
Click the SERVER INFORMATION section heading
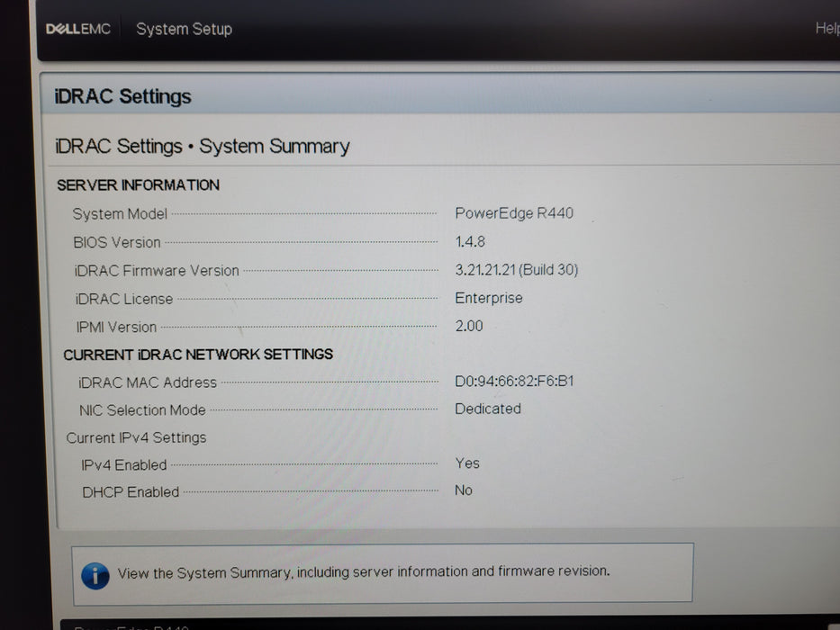[x=139, y=184]
